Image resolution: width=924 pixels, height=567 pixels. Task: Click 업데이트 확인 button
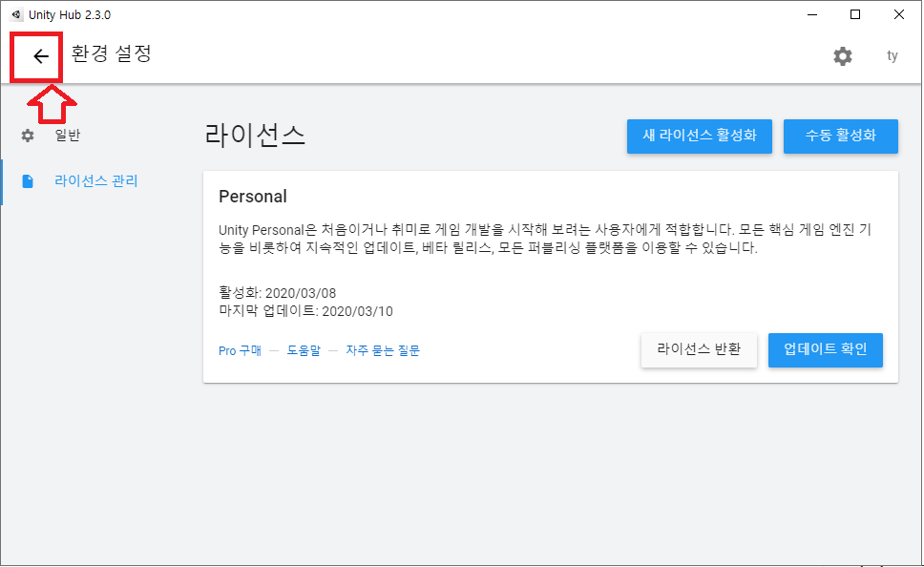click(826, 350)
